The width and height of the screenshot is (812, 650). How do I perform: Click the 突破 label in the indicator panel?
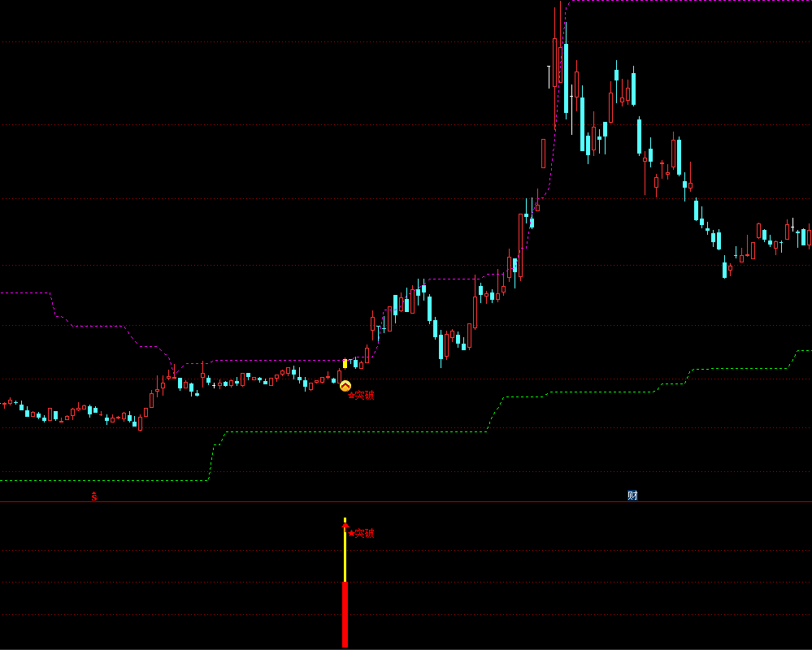[365, 534]
